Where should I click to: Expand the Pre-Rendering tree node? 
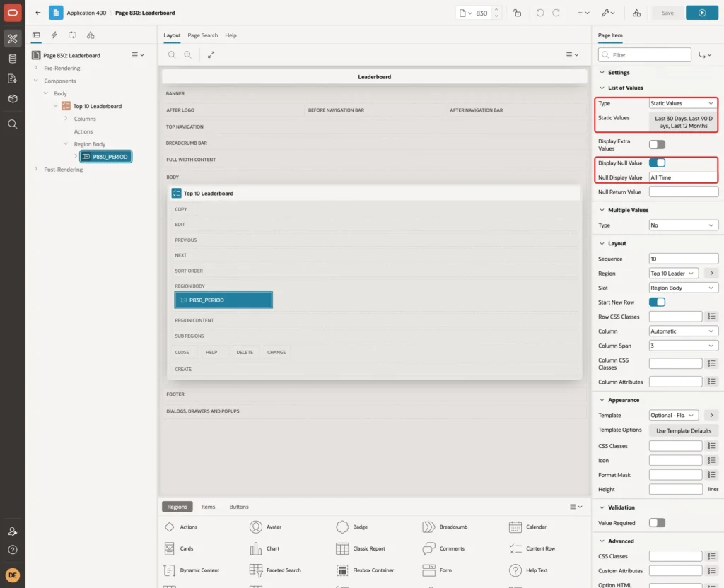[x=36, y=68]
